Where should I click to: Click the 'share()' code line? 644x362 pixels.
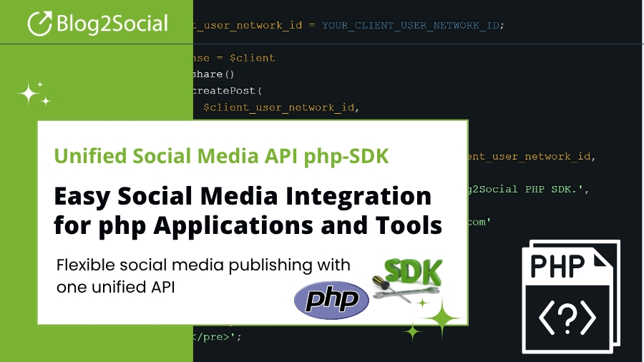pyautogui.click(x=213, y=74)
